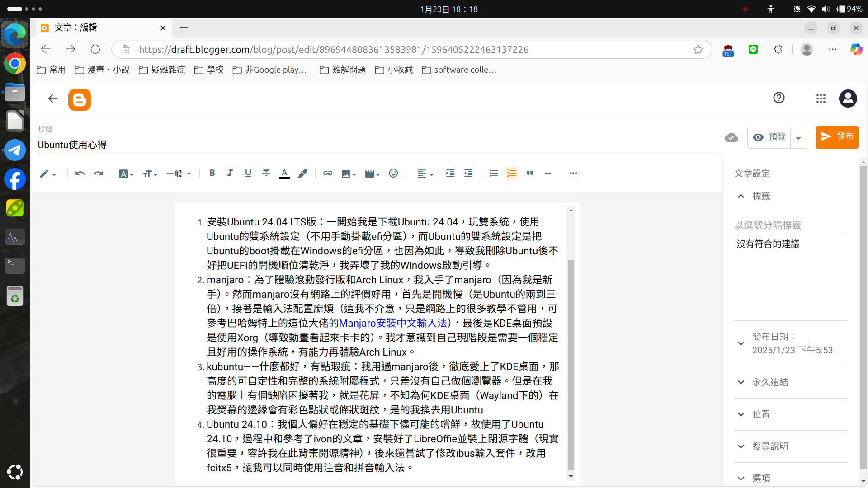Image resolution: width=868 pixels, height=488 pixels.
Task: Publish the post with 發布 button
Action: (x=837, y=137)
